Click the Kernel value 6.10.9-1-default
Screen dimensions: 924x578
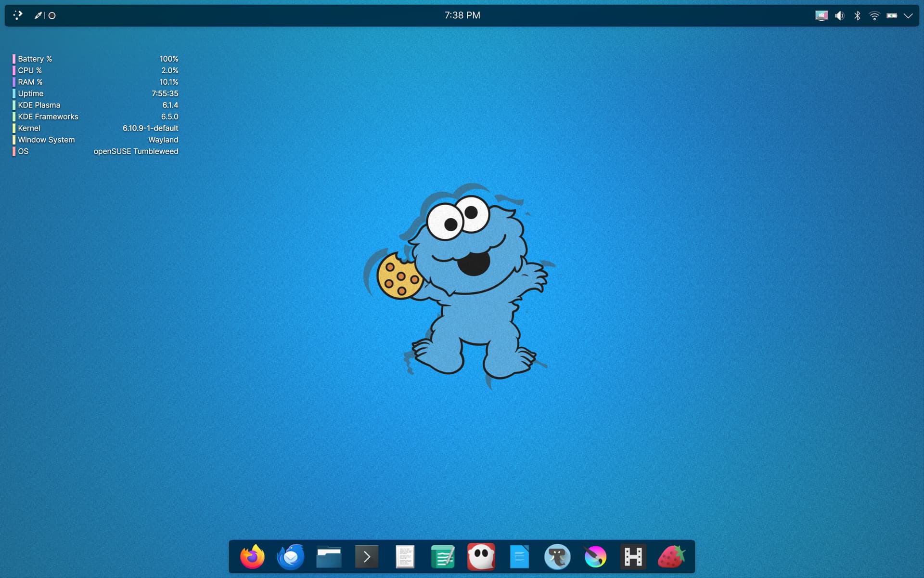150,128
